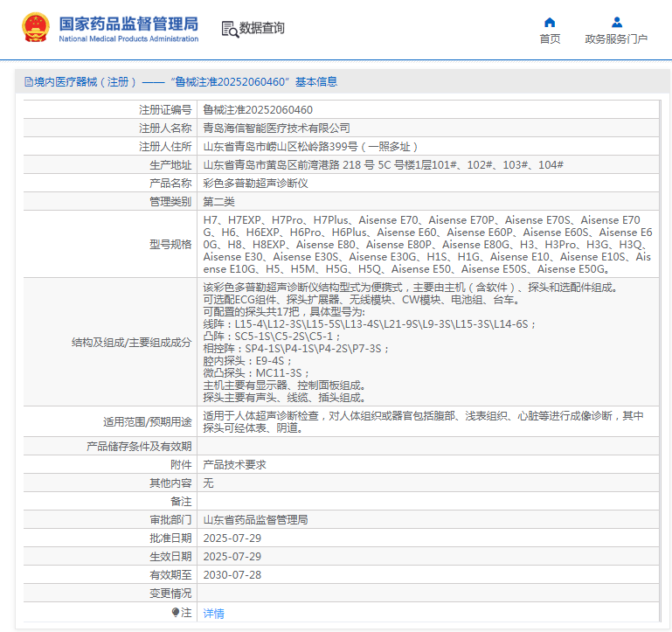
Task: Click the 首页 house icon
Action: click(x=550, y=22)
